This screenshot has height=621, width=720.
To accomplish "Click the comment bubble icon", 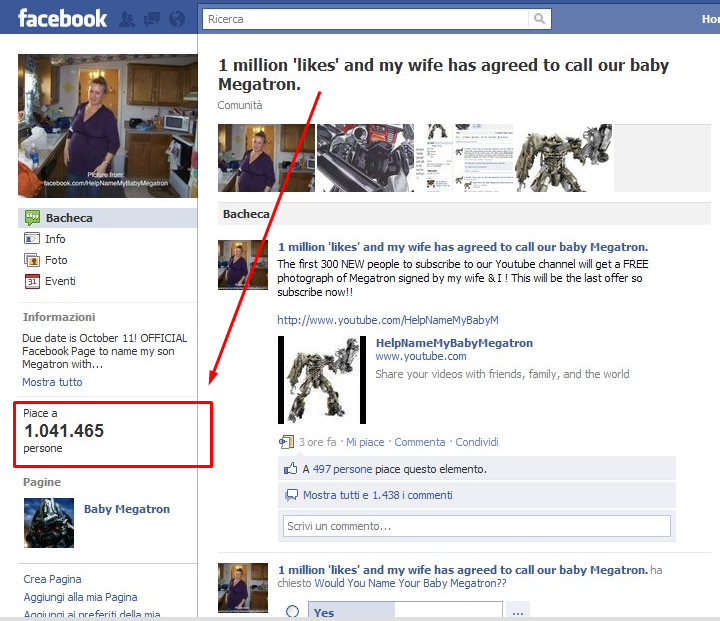I will click(291, 495).
